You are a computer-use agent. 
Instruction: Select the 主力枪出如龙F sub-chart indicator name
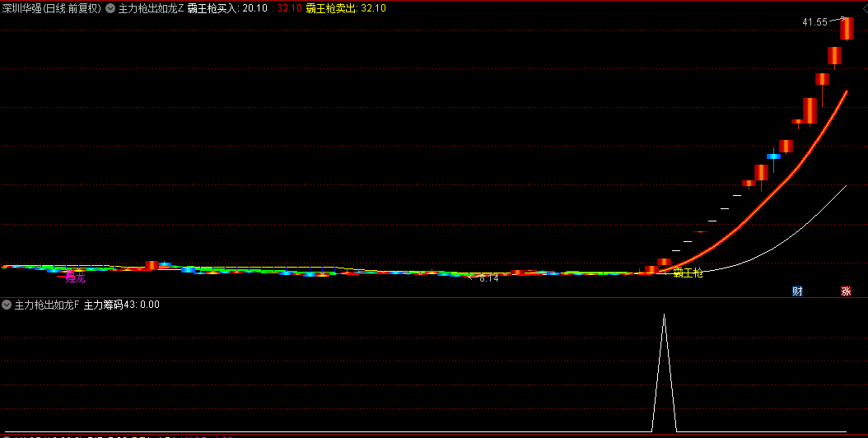click(x=47, y=305)
